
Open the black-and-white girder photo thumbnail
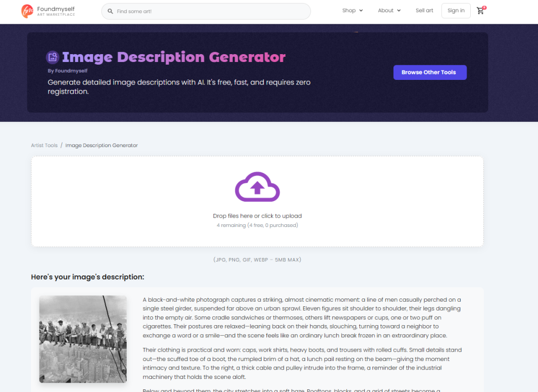(x=83, y=339)
